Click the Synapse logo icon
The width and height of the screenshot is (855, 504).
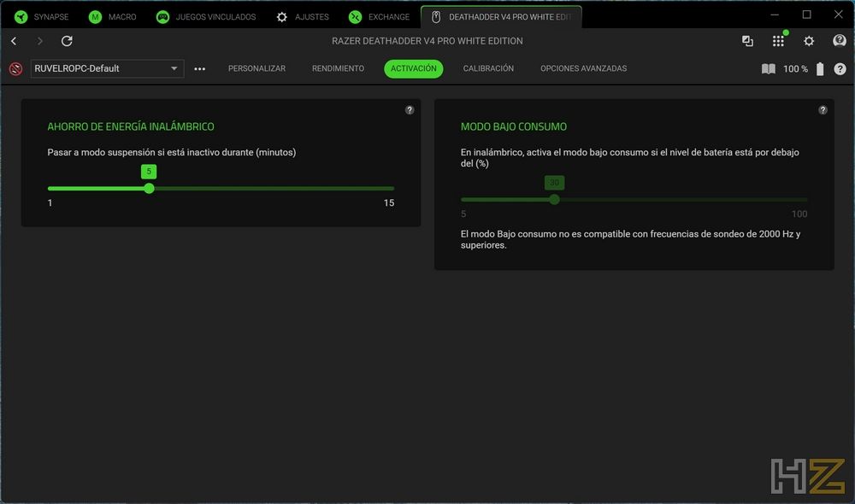(x=21, y=17)
